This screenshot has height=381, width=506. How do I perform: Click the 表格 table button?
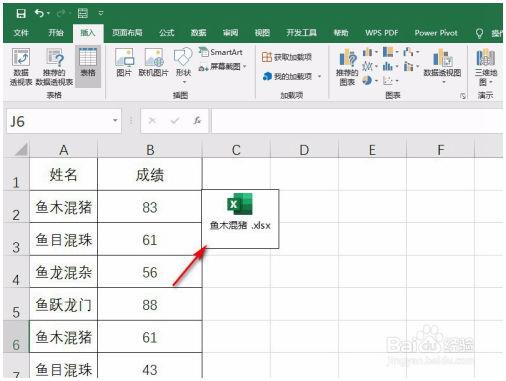(88, 67)
